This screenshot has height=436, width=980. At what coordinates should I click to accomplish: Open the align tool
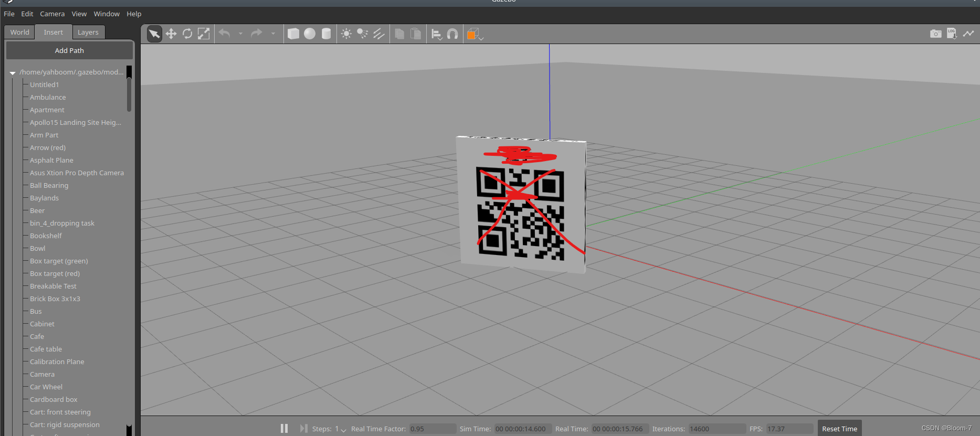(436, 35)
